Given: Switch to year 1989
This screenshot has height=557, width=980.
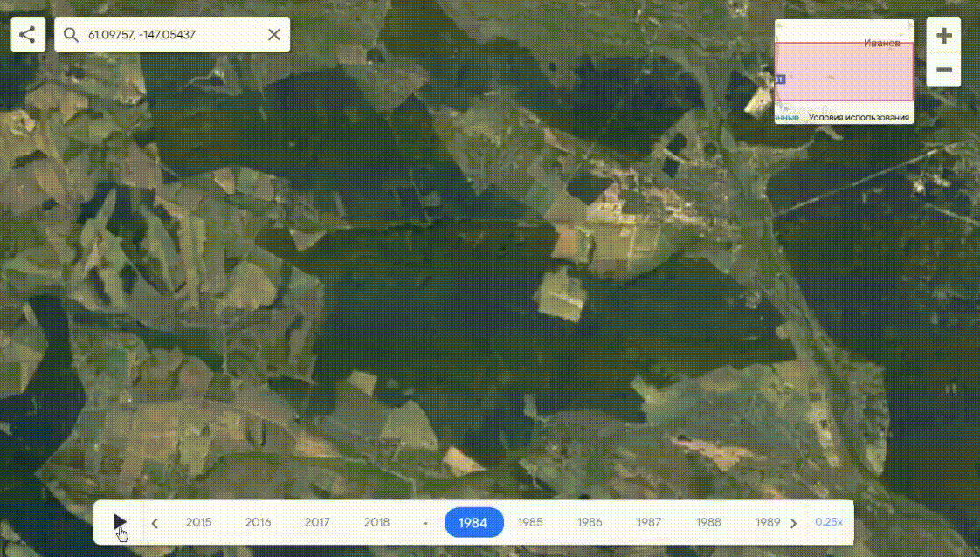Looking at the screenshot, I should pos(768,522).
